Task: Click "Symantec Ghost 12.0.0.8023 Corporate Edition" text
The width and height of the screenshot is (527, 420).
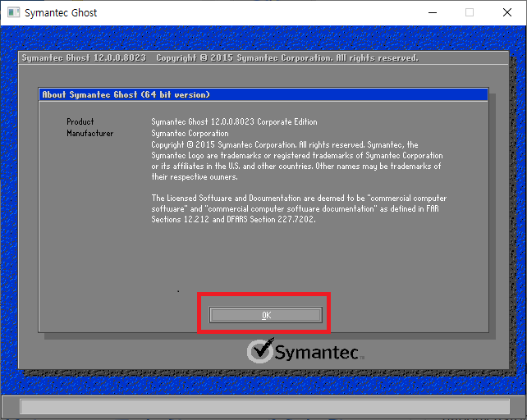Action: (x=234, y=121)
